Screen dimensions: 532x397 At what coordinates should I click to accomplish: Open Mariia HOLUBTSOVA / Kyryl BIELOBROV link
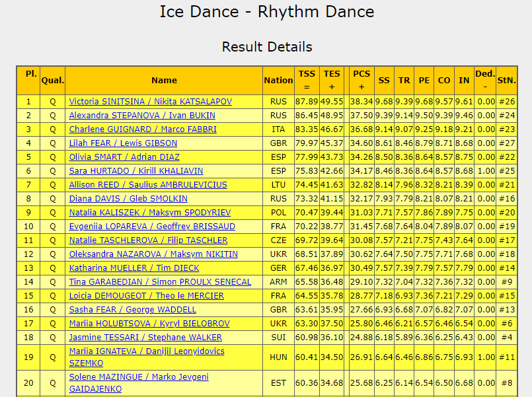149,324
